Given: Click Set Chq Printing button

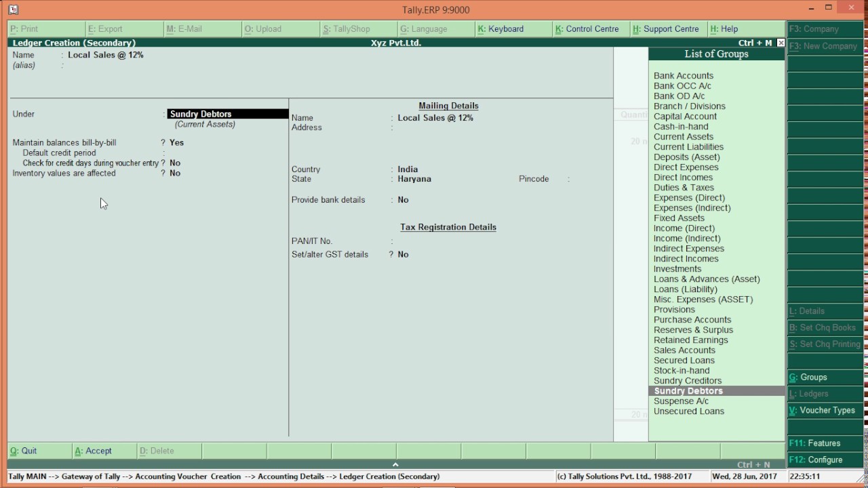Looking at the screenshot, I should tap(825, 344).
